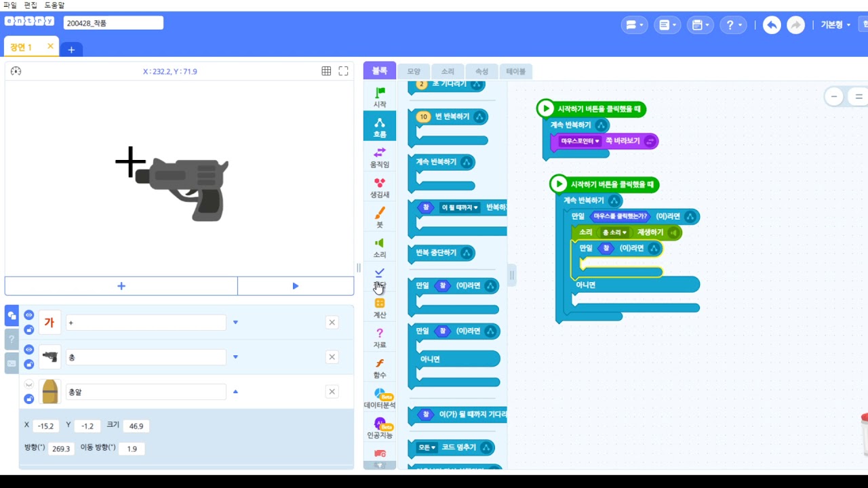Screen dimensions: 868x488
Task: Open the 소리 (Sound) block category
Action: tap(380, 247)
